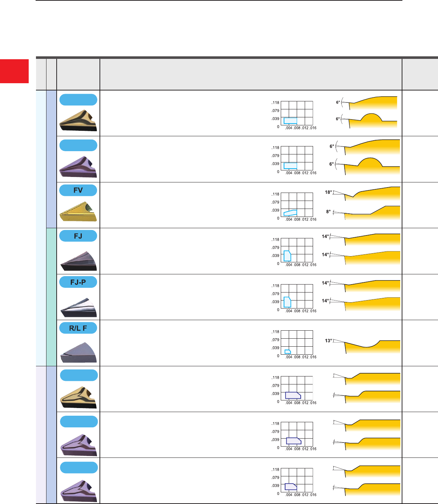Click the gold FV insert image

click(78, 212)
